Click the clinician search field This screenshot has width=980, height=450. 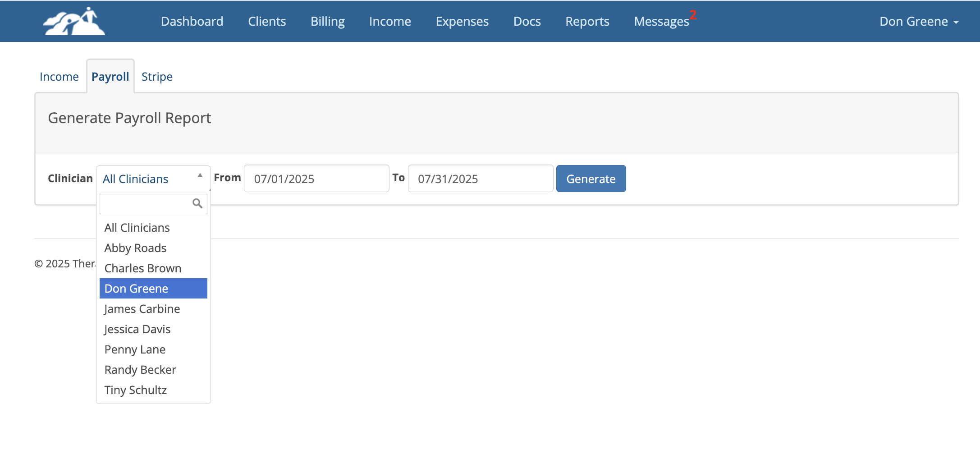[x=153, y=204]
